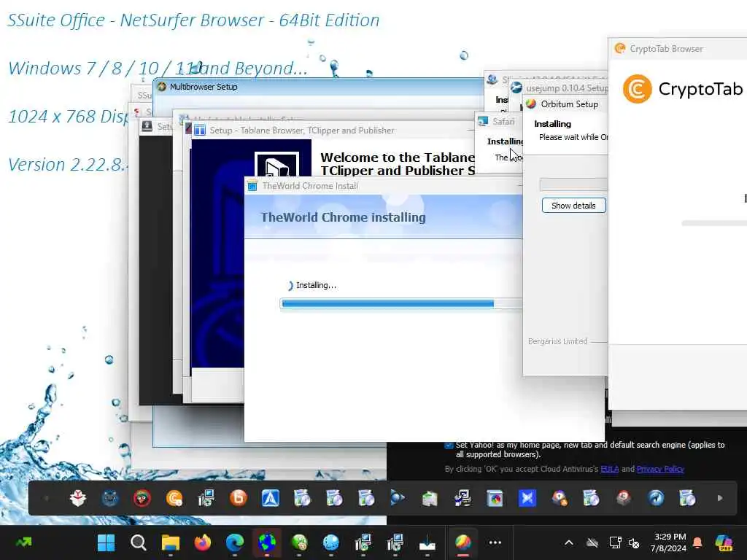Click the Orbitum Setup window title icon
This screenshot has height=560, width=747.
531,104
